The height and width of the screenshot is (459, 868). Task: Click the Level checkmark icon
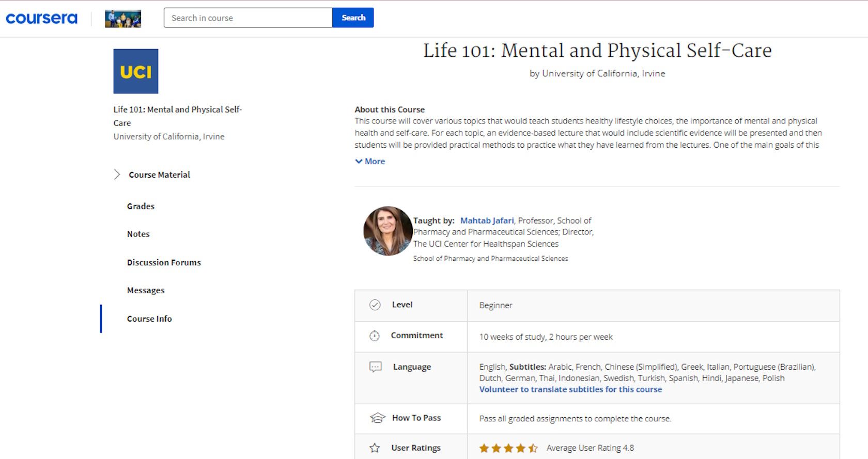tap(375, 305)
